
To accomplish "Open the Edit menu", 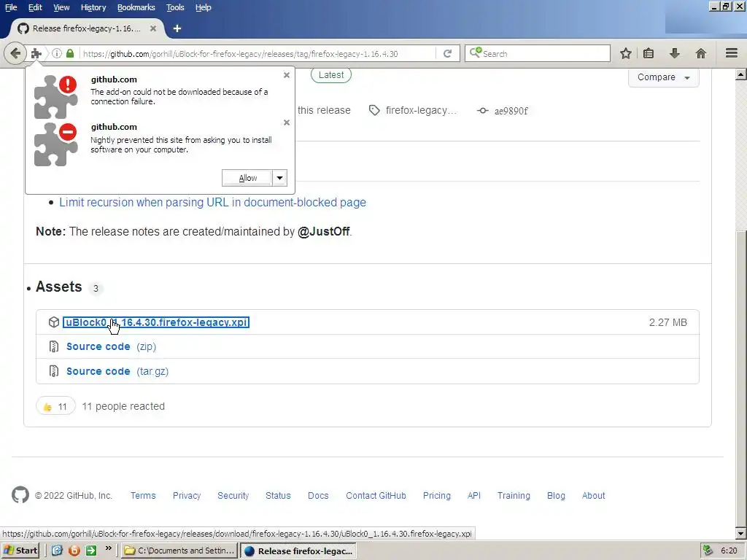I will [x=35, y=7].
